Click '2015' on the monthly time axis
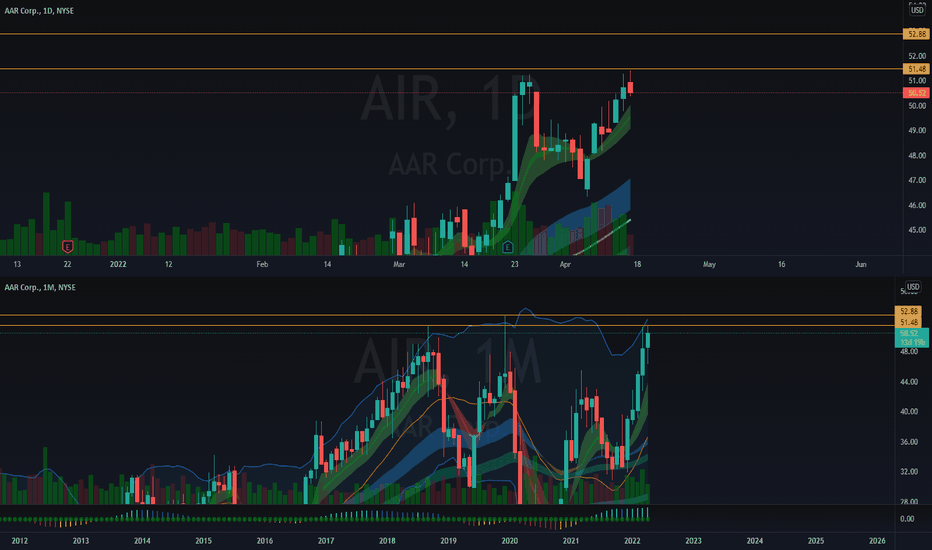 pyautogui.click(x=203, y=540)
